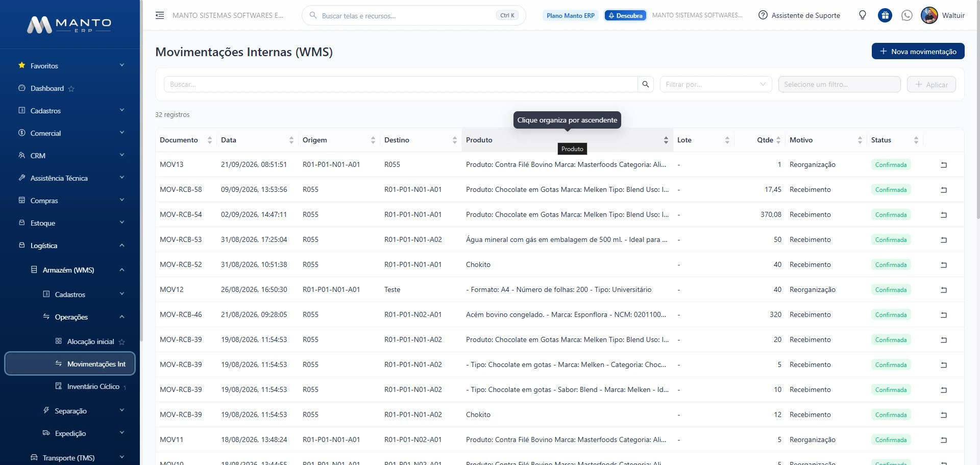
Task: Sort by the Data column arrows
Action: click(x=291, y=140)
